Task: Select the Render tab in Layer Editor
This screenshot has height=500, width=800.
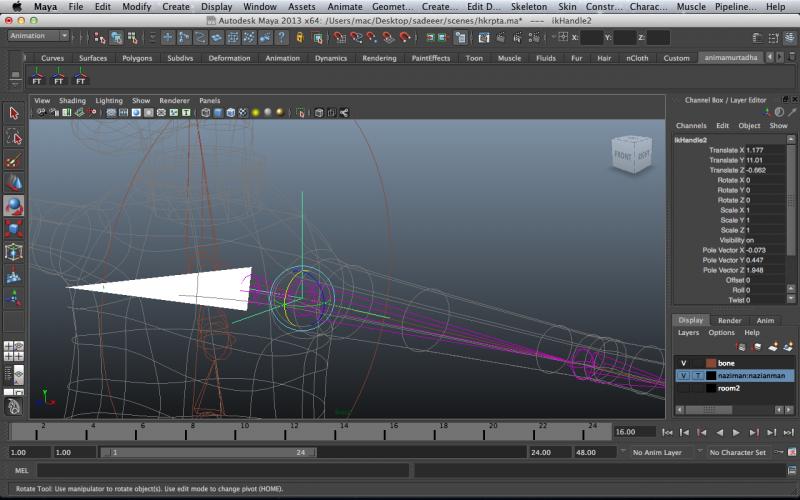Action: (x=729, y=321)
